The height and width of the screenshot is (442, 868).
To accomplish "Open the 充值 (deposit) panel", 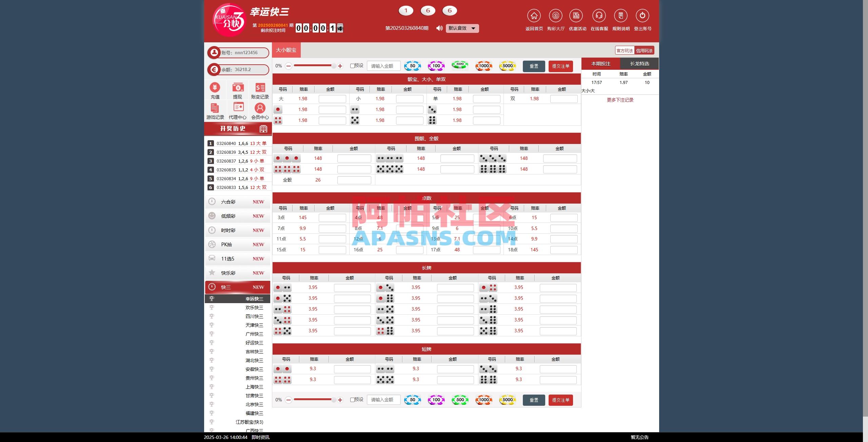I will (215, 90).
